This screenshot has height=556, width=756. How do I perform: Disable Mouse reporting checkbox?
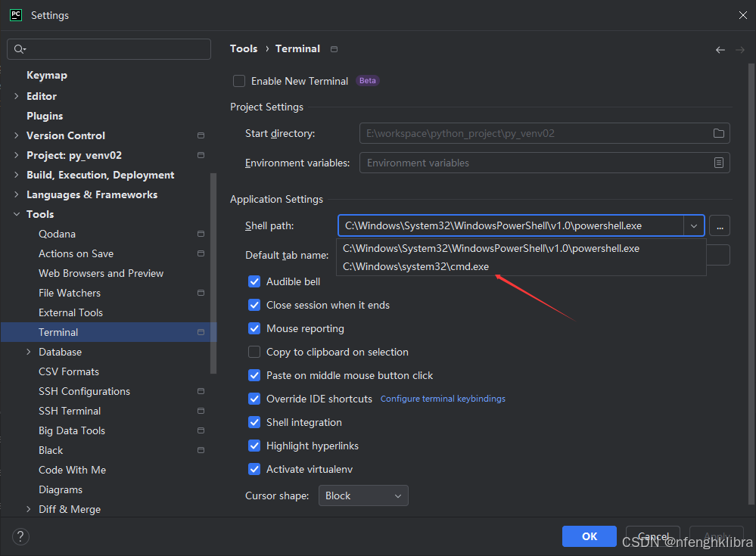click(254, 328)
